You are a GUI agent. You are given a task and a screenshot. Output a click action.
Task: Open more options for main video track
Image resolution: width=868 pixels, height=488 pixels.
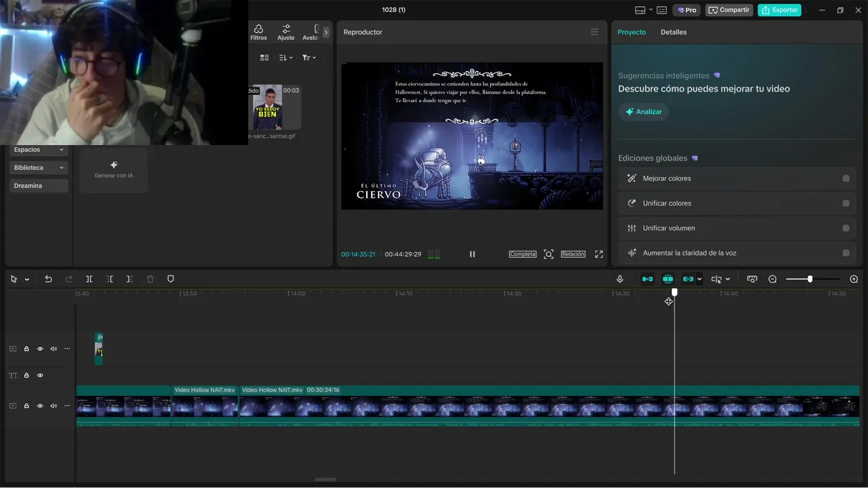[67, 406]
